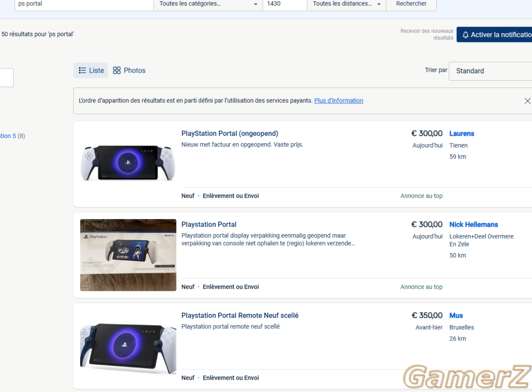Open 'PlayStation Portal (ongeopend)' listing title
Image resolution: width=532 pixels, height=392 pixels.
230,133
